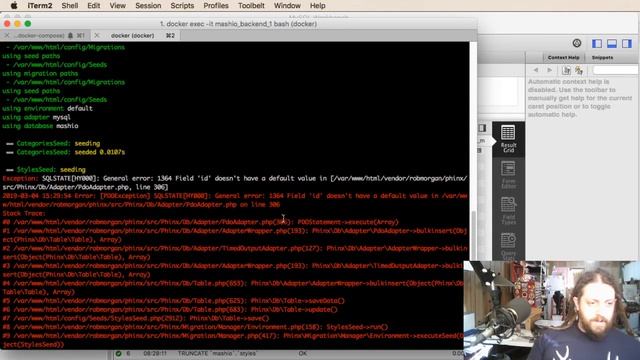640x360 pixels.
Task: Open Workbench preferences gear icon
Action: 577,43
